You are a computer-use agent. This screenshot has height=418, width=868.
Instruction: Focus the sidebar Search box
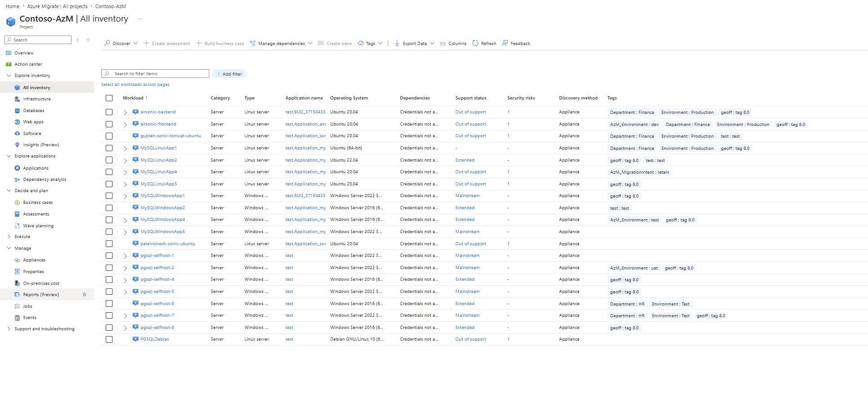click(38, 40)
